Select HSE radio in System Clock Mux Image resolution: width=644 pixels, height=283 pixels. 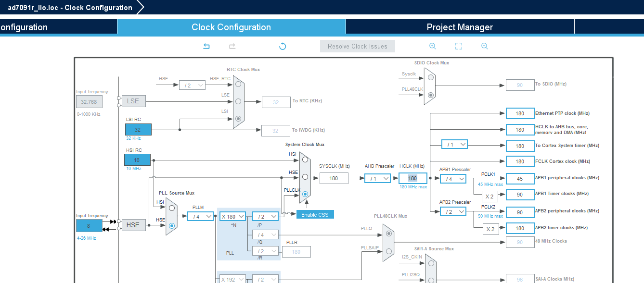pyautogui.click(x=305, y=177)
